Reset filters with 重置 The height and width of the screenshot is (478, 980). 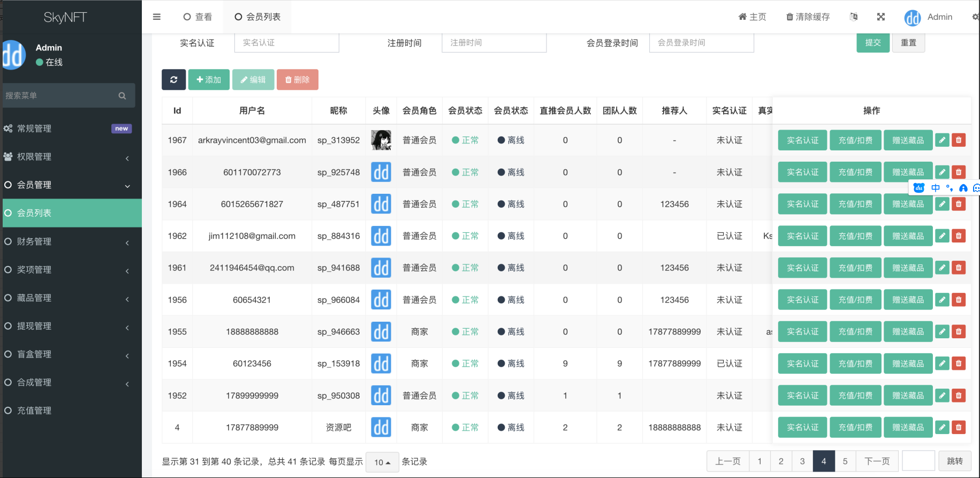[x=909, y=42]
